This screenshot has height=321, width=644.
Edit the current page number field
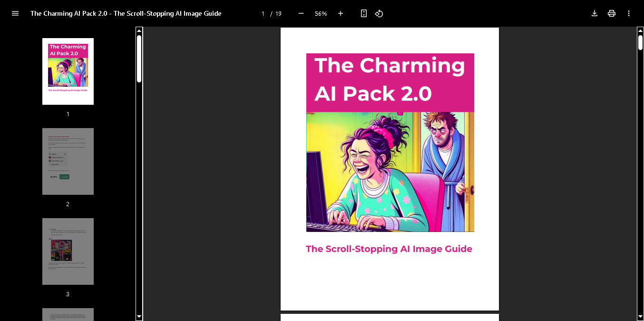[x=263, y=14]
